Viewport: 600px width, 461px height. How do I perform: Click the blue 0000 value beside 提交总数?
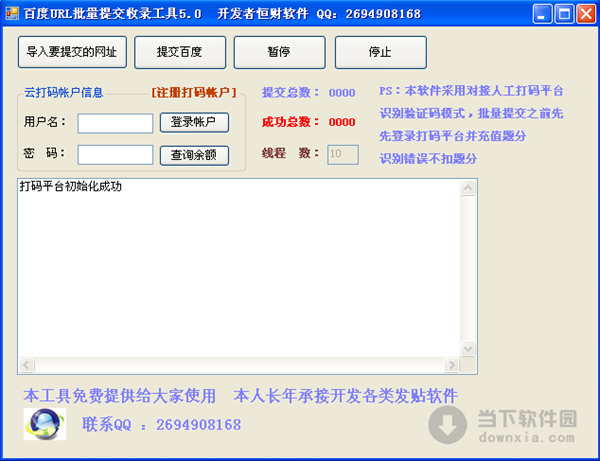point(342,93)
